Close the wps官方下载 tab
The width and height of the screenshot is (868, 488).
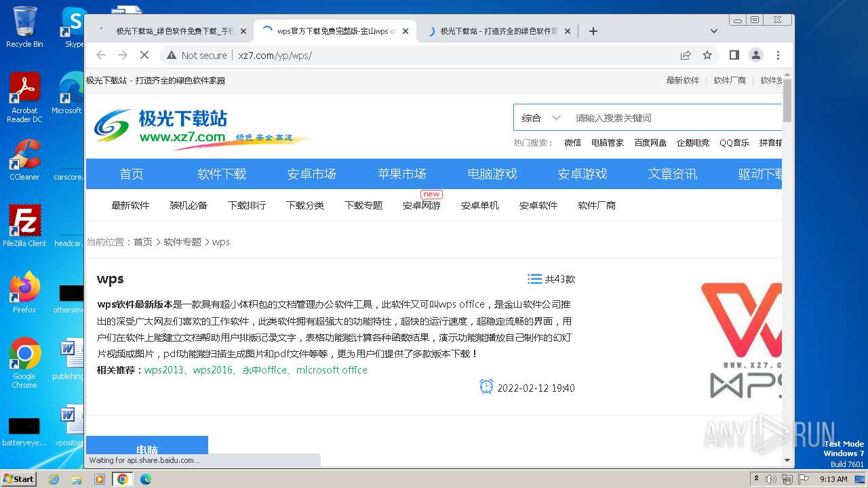(406, 31)
